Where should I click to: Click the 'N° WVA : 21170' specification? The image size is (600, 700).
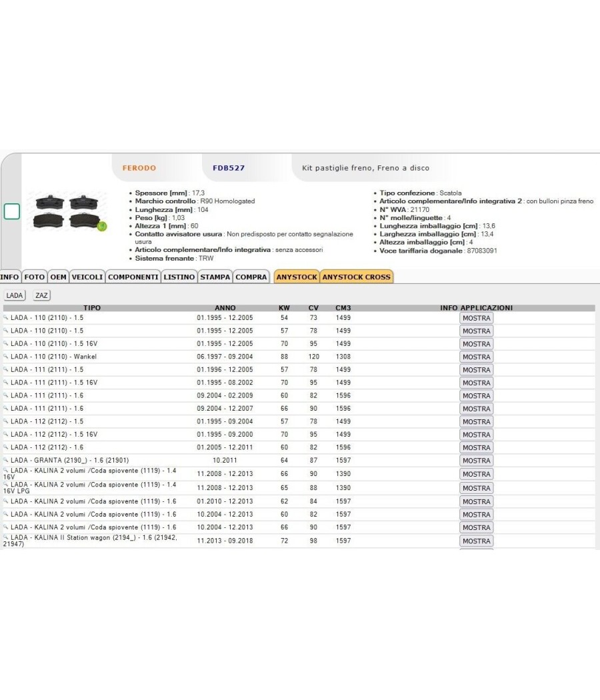405,209
